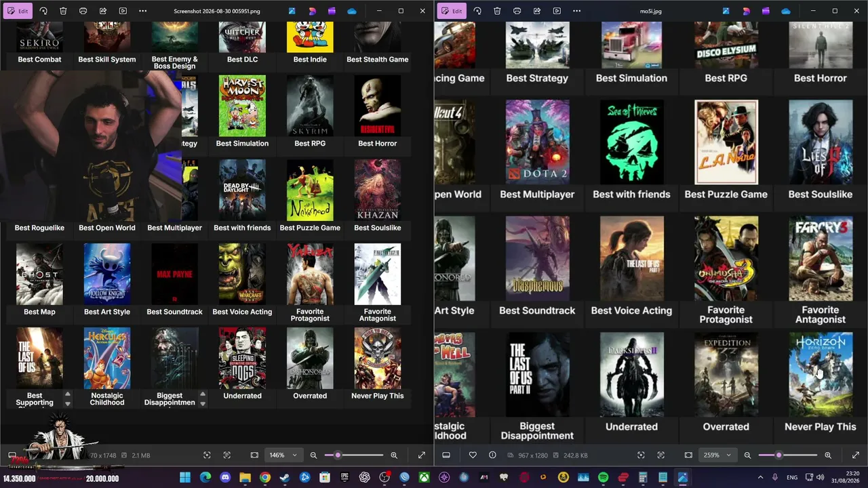Image resolution: width=868 pixels, height=488 pixels.
Task: Click 'Underrated' label in the Screenshot window
Action: click(x=242, y=396)
